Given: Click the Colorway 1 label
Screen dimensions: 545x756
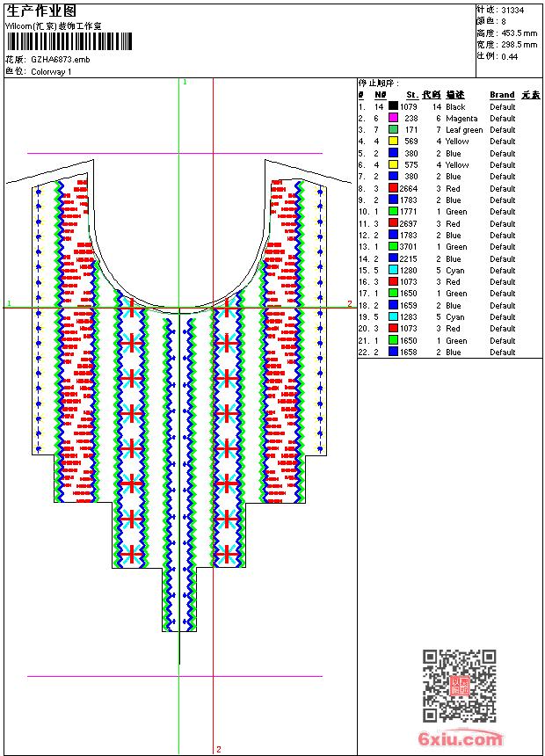Looking at the screenshot, I should tap(51, 71).
